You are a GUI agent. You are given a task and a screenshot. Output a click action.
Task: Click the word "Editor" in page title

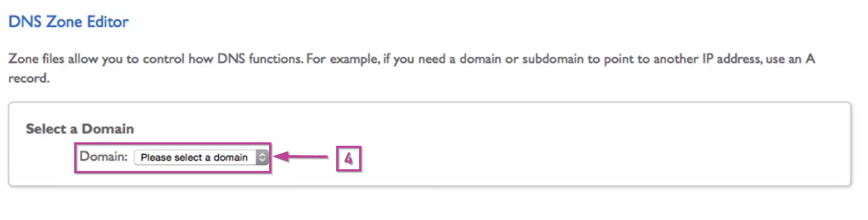pyautogui.click(x=108, y=22)
